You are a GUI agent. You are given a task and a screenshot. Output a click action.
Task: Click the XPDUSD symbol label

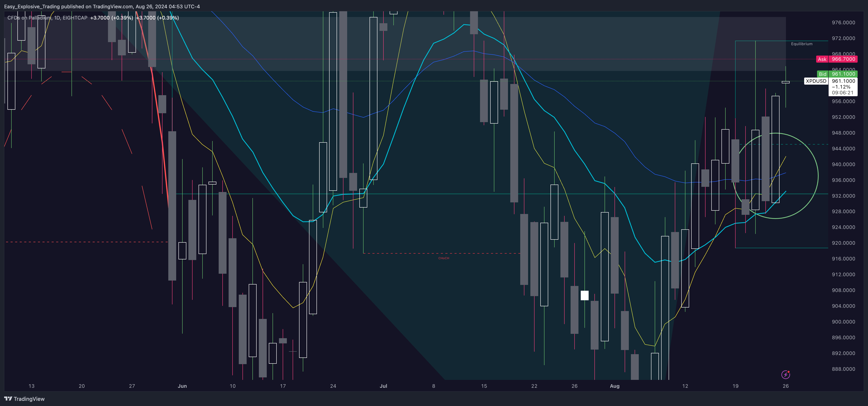[x=816, y=81]
